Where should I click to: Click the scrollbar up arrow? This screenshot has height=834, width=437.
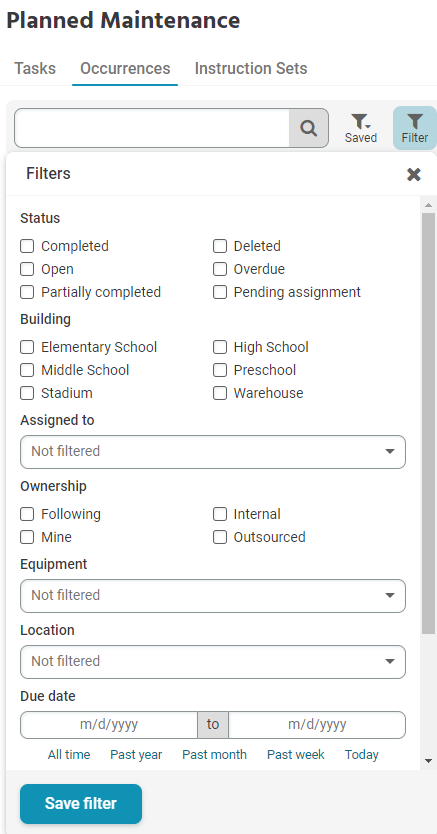pyautogui.click(x=428, y=205)
